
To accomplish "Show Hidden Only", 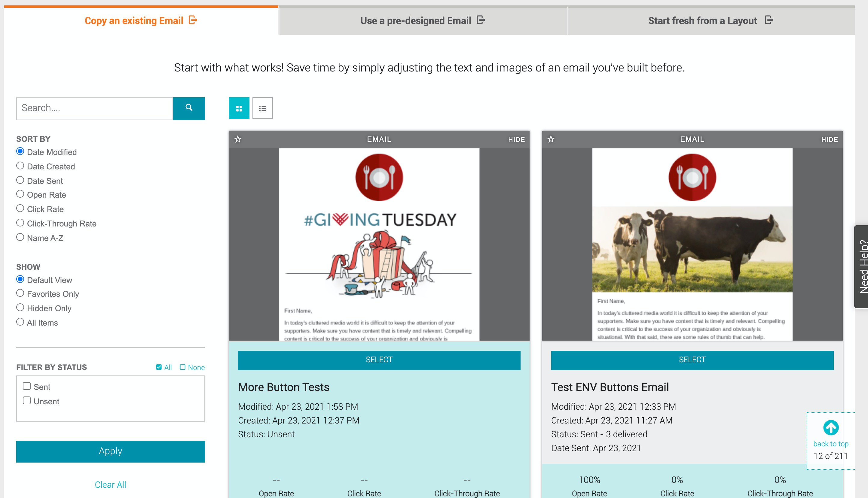I will tap(20, 308).
